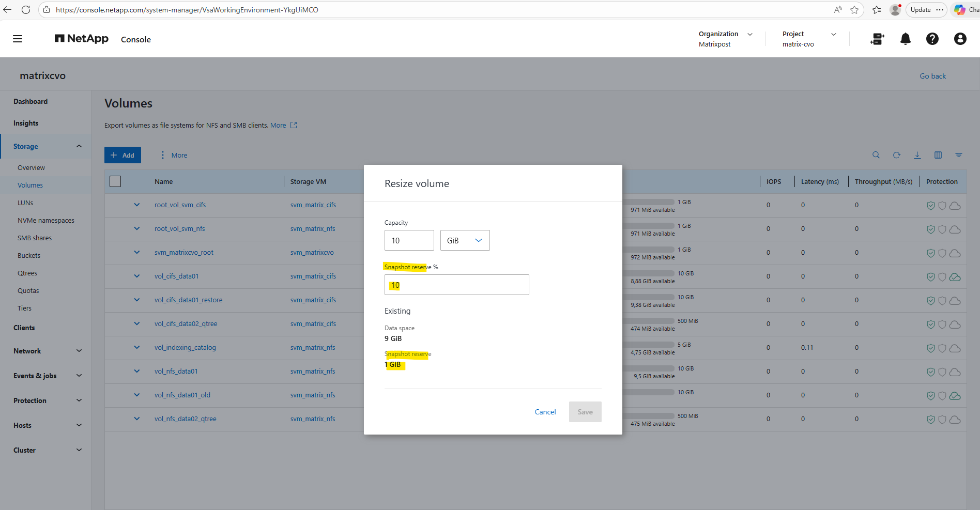Open the hamburger navigation menu
The width and height of the screenshot is (980, 510).
pyautogui.click(x=18, y=39)
